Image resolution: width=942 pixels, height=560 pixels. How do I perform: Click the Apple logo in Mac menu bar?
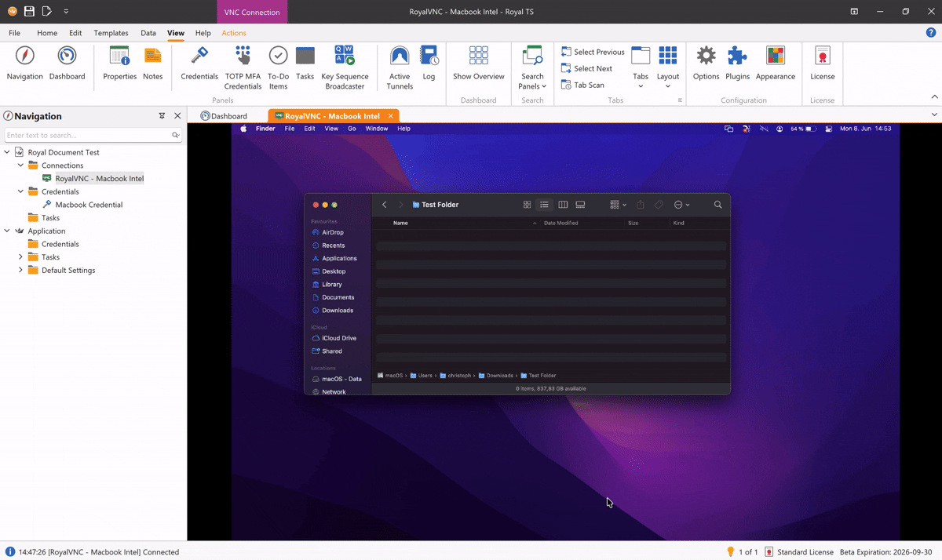(x=243, y=129)
